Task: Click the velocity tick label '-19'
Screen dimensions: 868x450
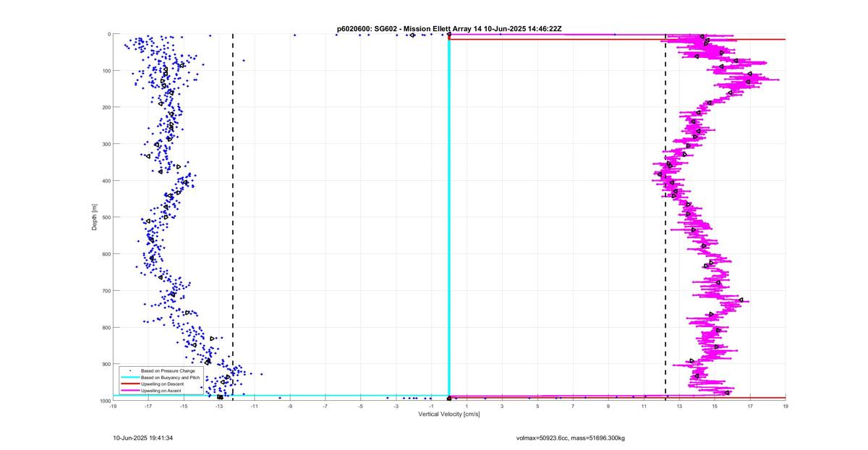Action: pyautogui.click(x=113, y=407)
